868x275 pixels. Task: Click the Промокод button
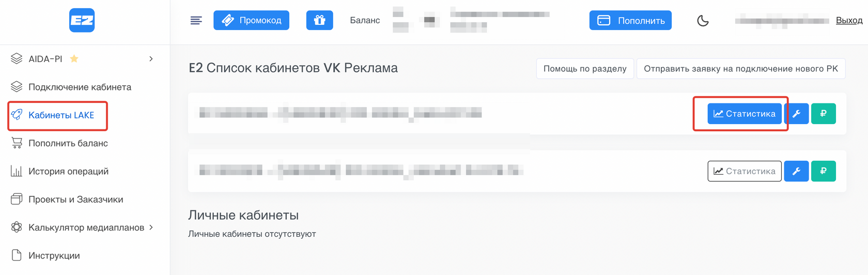tap(251, 21)
